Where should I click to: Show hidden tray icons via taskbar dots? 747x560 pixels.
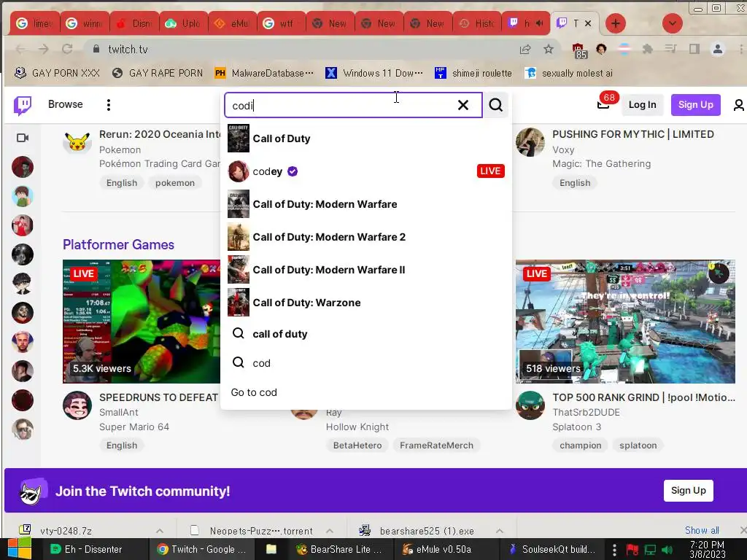(x=614, y=550)
